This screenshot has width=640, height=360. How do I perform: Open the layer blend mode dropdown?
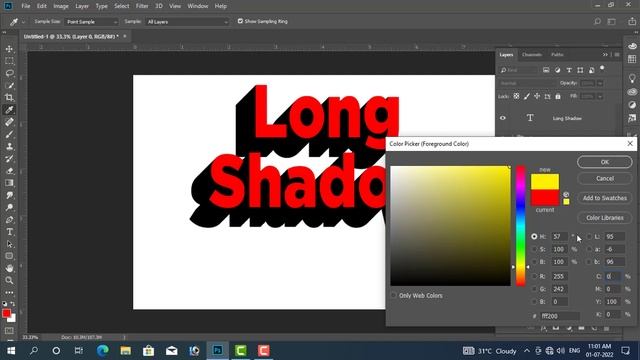pyautogui.click(x=527, y=83)
